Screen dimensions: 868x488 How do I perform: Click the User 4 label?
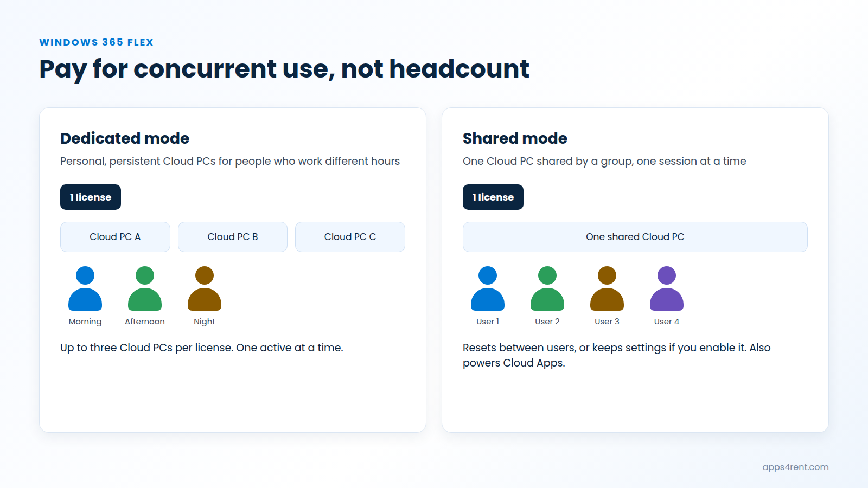(667, 322)
